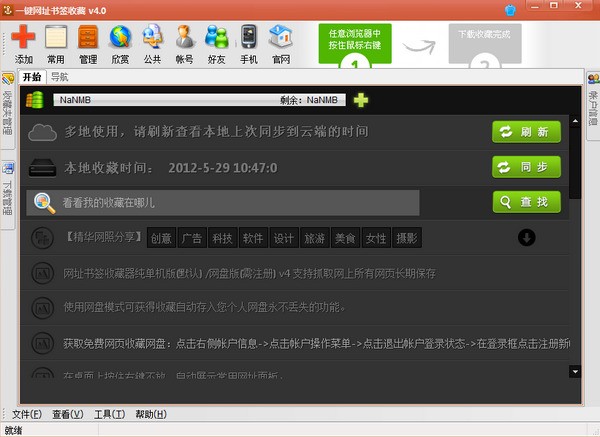Click the gray 下载收藏完成 step banner
600x437 pixels.
pyautogui.click(x=485, y=44)
